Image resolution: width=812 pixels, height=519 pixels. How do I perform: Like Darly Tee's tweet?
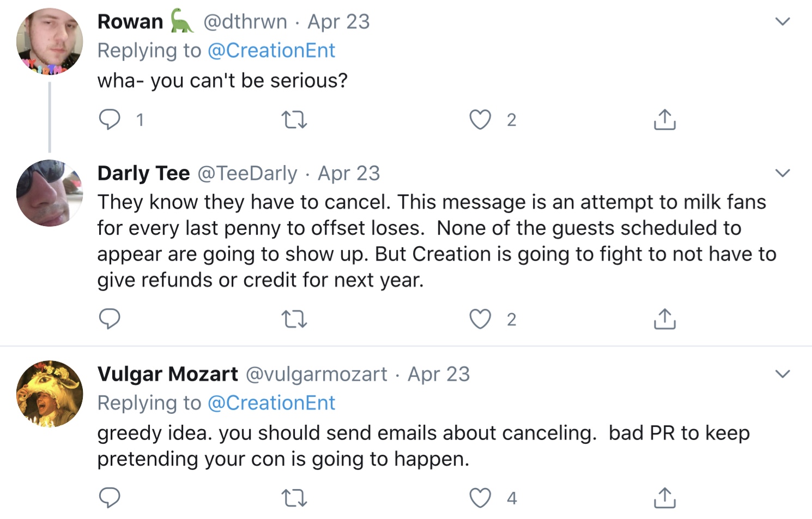480,319
